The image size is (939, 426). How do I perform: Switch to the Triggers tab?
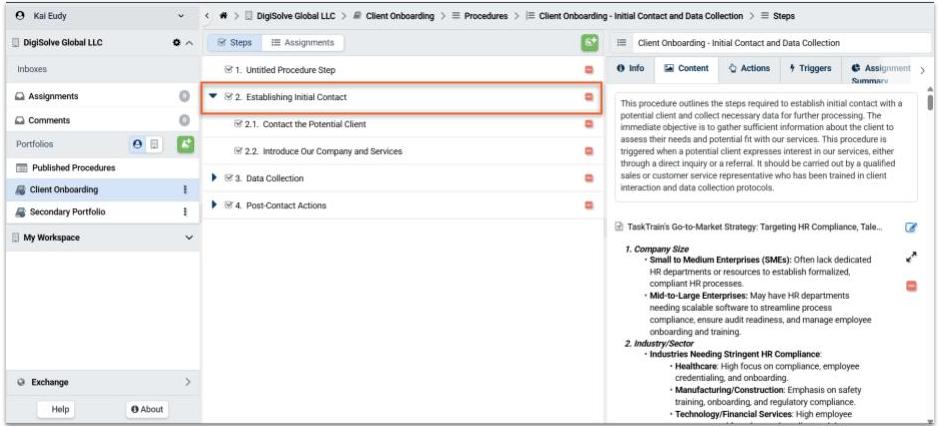811,69
